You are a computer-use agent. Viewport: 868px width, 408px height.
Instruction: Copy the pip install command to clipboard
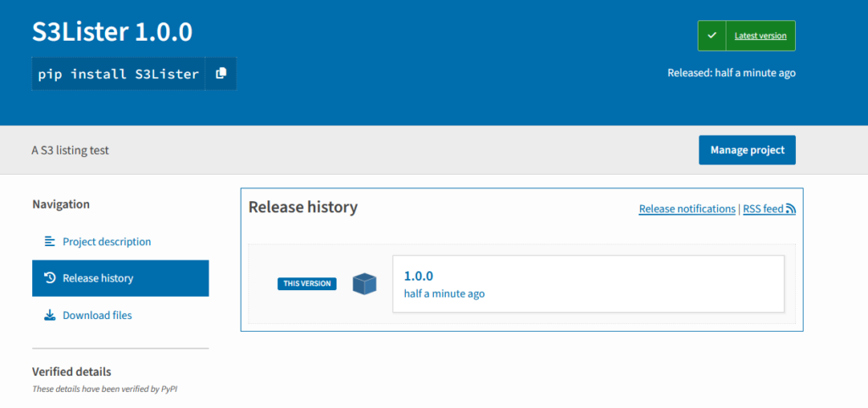point(221,73)
